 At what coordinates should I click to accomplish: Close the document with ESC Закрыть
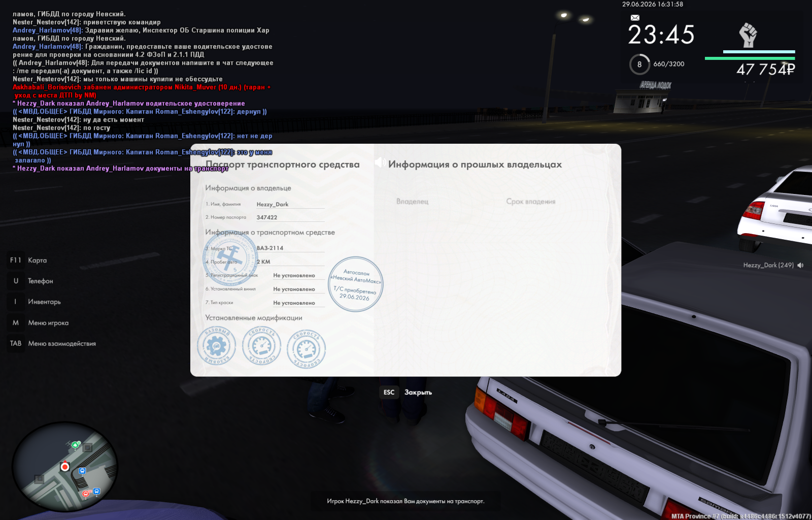pos(406,392)
